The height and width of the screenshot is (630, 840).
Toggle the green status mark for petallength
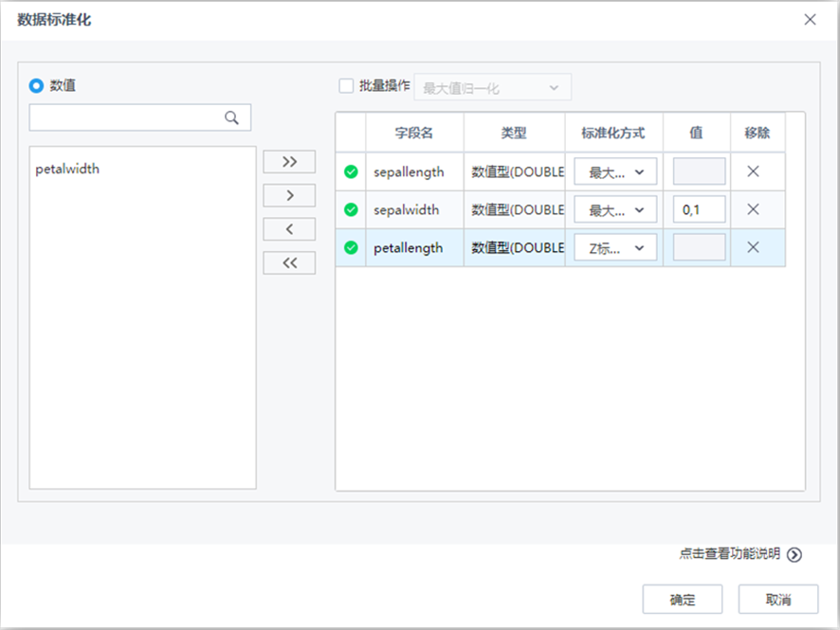[350, 247]
